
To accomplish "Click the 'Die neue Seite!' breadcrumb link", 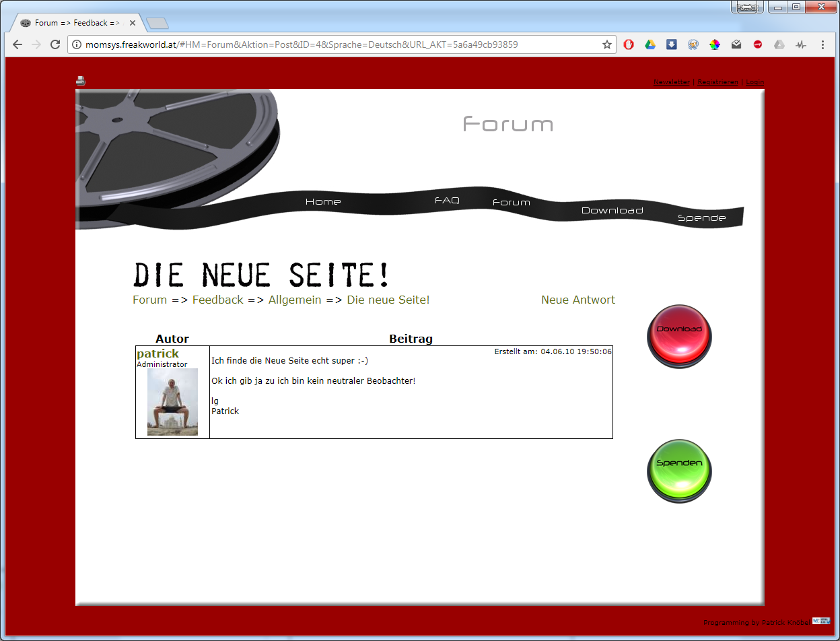I will [x=388, y=300].
